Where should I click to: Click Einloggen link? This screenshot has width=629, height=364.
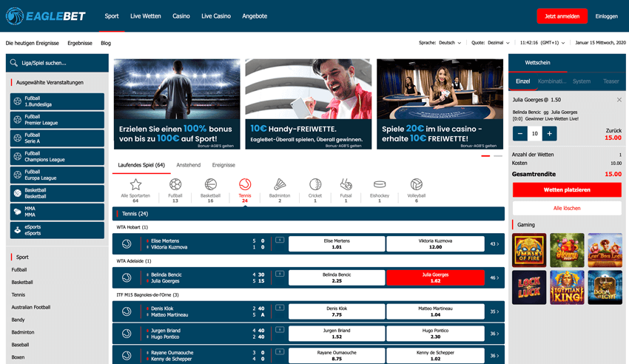point(607,16)
